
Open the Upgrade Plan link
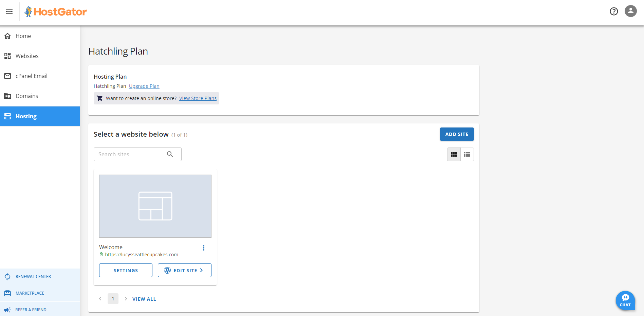click(144, 86)
